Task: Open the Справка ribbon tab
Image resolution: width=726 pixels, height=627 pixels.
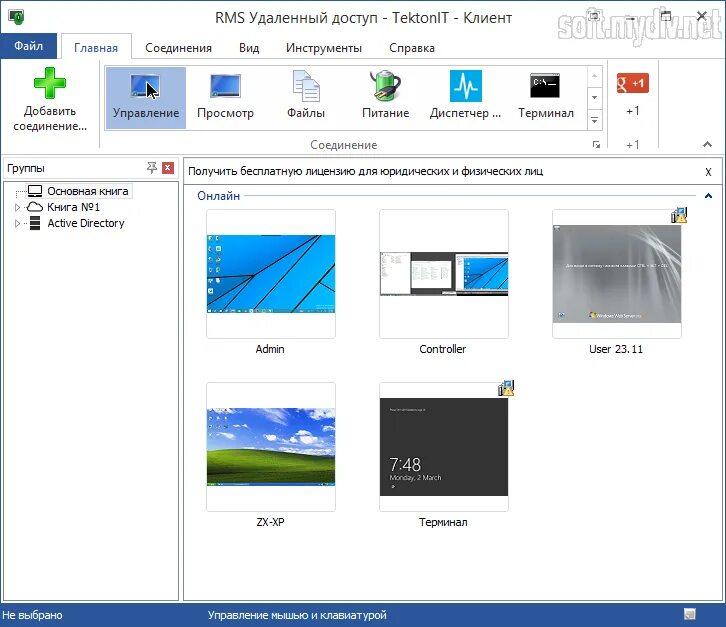Action: pos(412,48)
